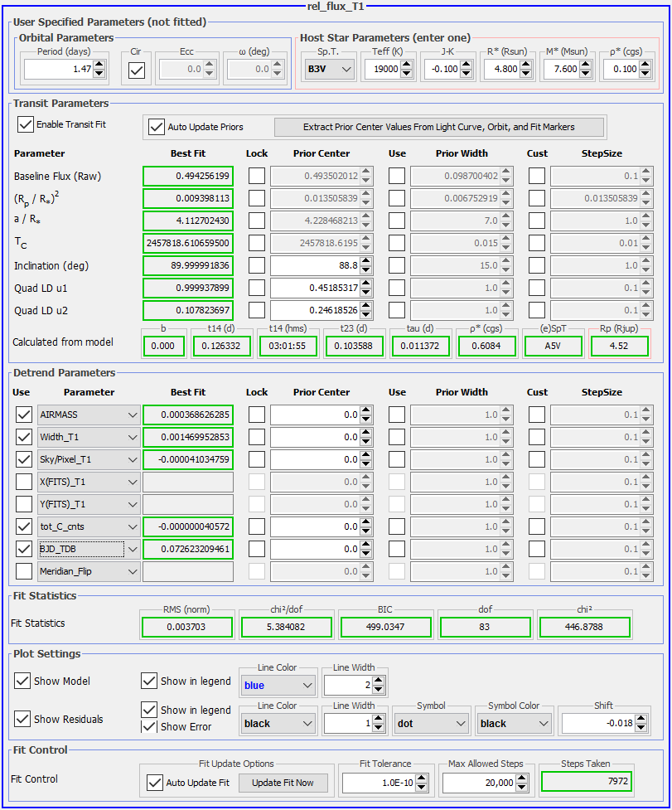This screenshot has width=672, height=810.
Task: Uncheck the Cir circular orbit checkbox
Action: [137, 70]
